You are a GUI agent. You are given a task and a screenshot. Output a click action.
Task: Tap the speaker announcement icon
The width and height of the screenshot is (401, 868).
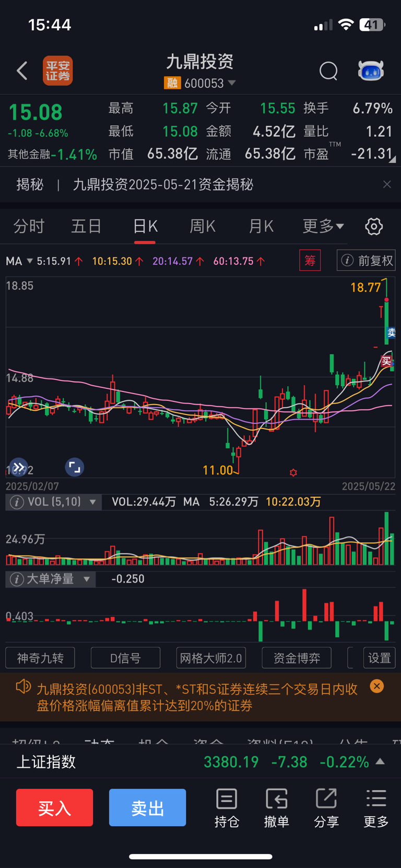(23, 686)
